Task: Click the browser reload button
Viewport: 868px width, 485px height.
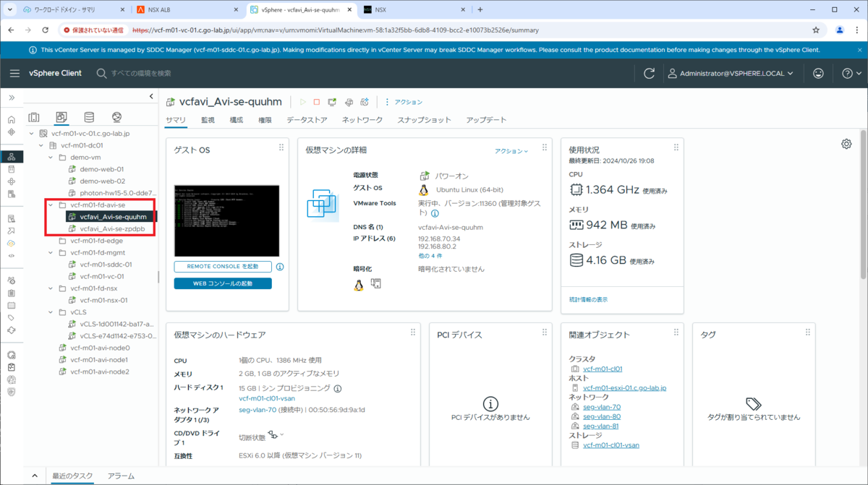Action: click(46, 30)
